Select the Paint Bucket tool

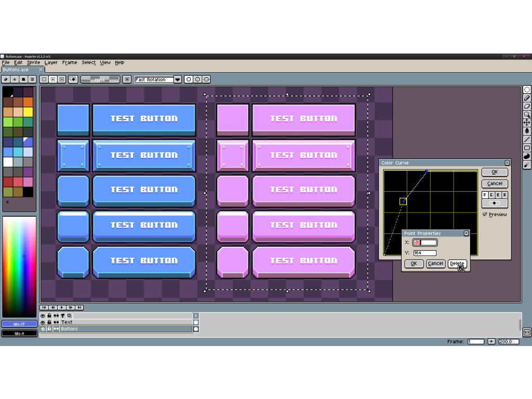(527, 131)
